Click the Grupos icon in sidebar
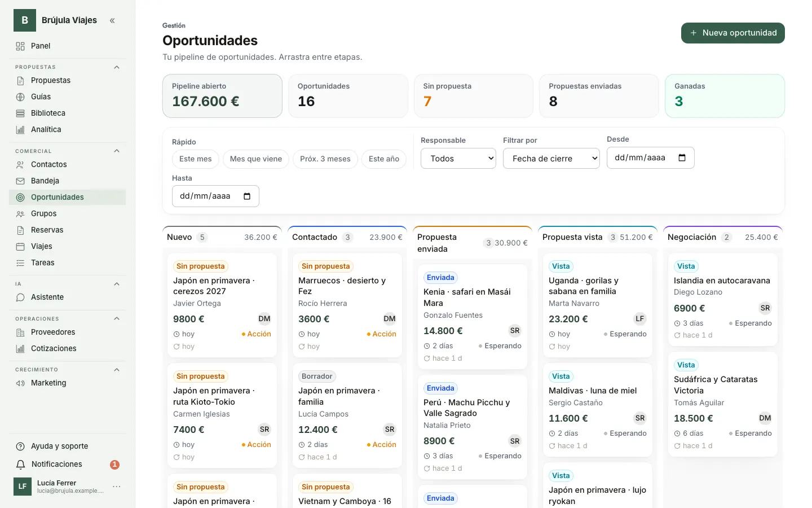812x508 pixels. coord(20,214)
